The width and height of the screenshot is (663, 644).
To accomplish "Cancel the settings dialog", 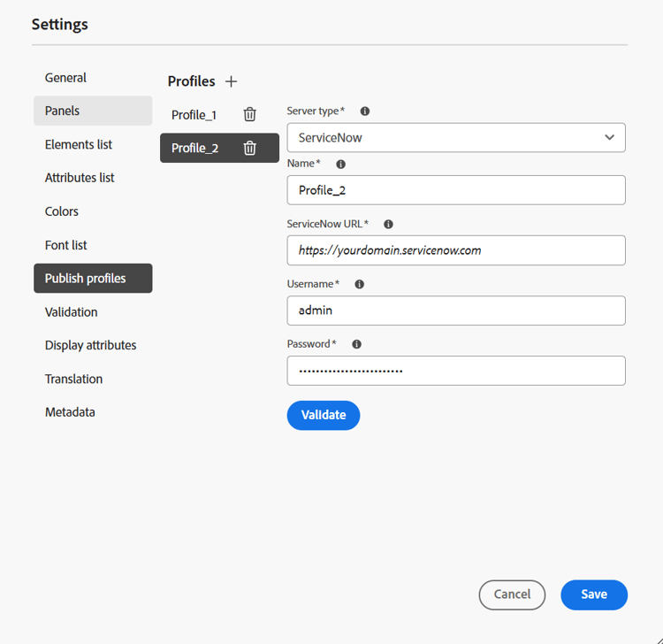I will (x=513, y=594).
